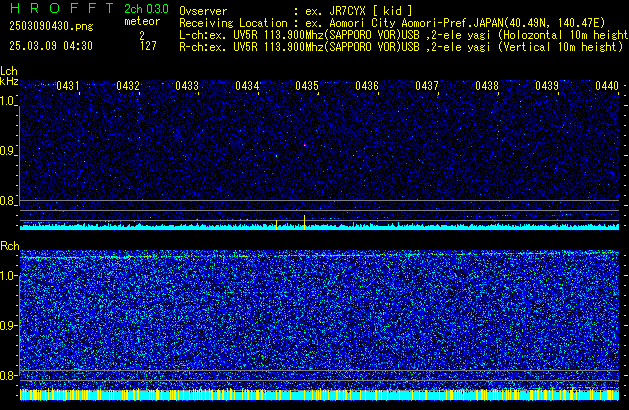Click the Rch 0.9 kHz axis label
This screenshot has width=629, height=410.
tap(8, 325)
